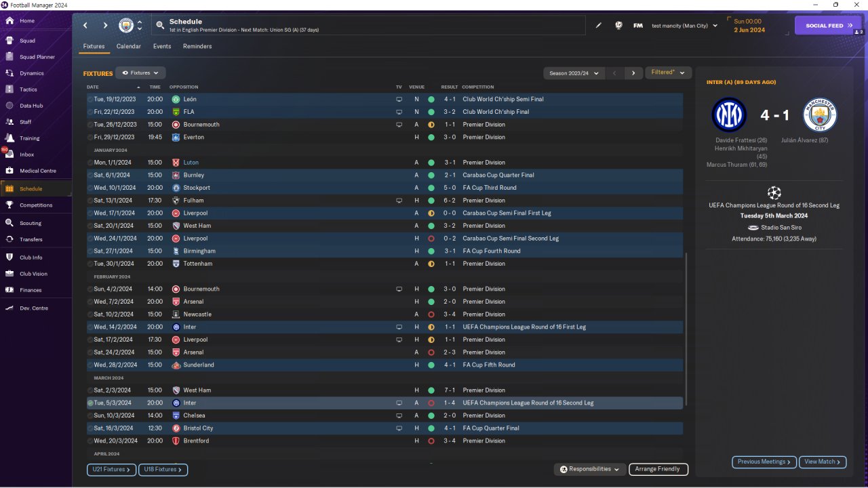Toggle the selection circle for Fri, 22/12/2023 FLA
This screenshot has height=488, width=868.
coord(90,112)
